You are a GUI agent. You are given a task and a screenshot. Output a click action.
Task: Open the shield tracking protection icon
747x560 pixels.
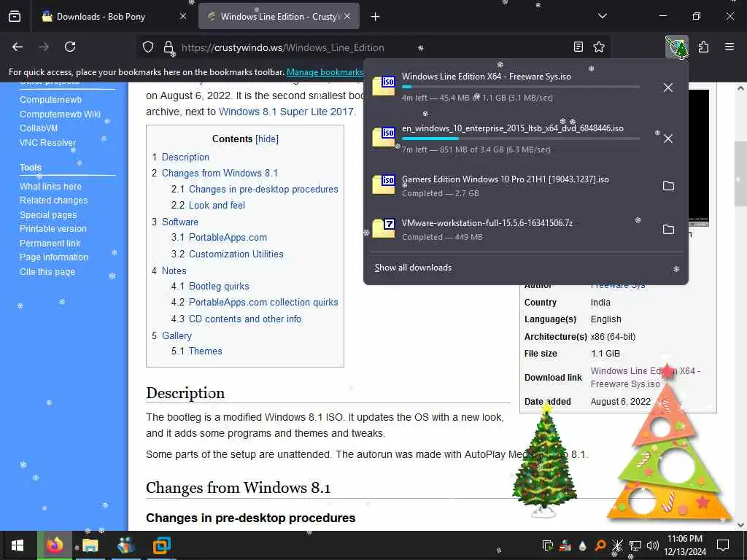tap(148, 47)
